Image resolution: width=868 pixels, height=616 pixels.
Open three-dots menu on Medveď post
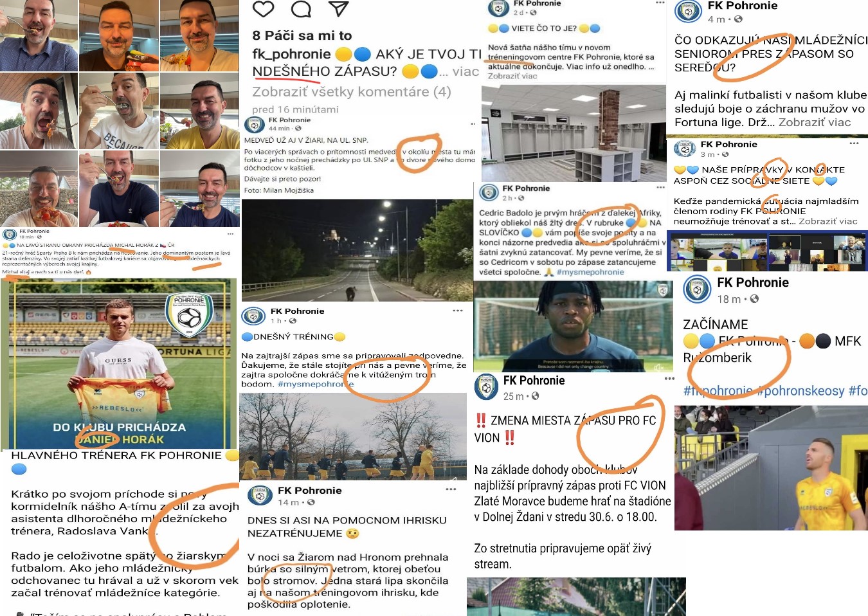click(x=473, y=123)
